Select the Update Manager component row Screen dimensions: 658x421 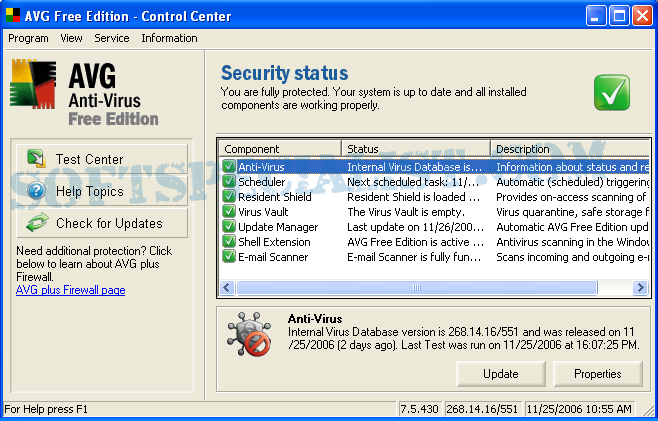coord(434,227)
